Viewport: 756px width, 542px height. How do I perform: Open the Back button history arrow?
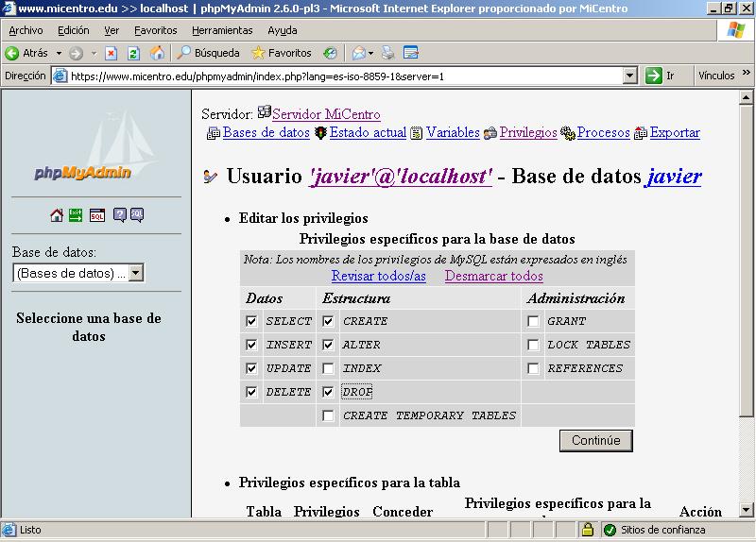[59, 53]
